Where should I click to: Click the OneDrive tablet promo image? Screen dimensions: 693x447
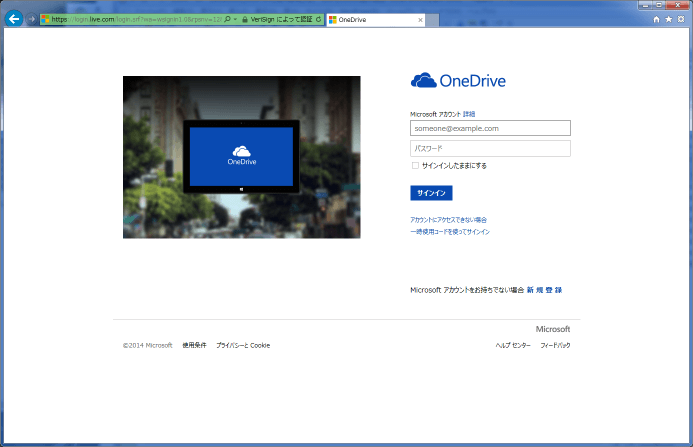click(x=241, y=157)
